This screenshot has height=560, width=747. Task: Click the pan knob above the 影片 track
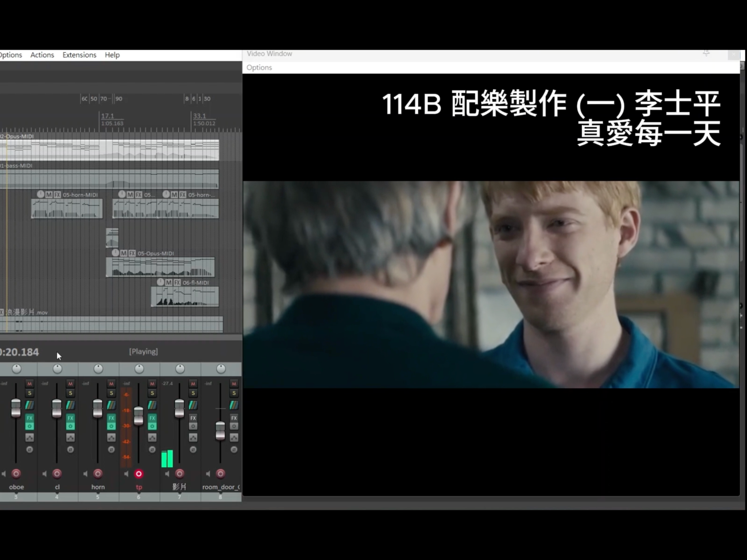tap(180, 368)
